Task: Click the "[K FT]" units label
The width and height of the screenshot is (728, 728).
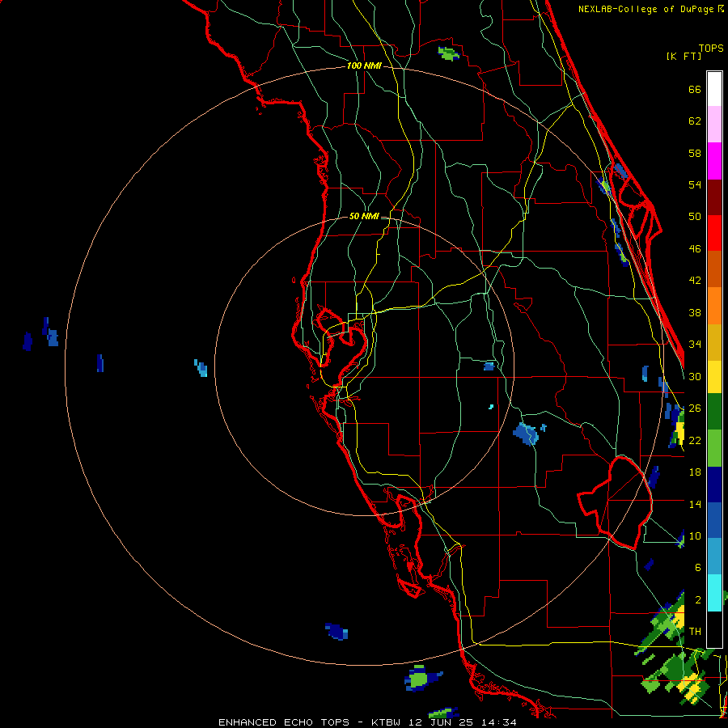Action: tap(684, 56)
